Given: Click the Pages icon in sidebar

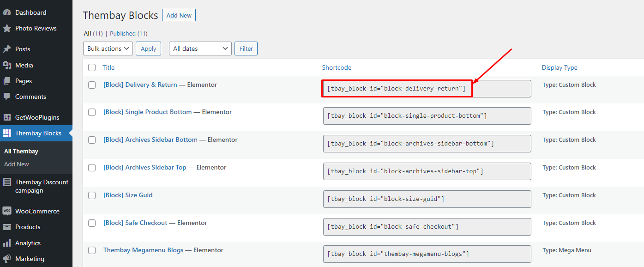Looking at the screenshot, I should pos(7,81).
